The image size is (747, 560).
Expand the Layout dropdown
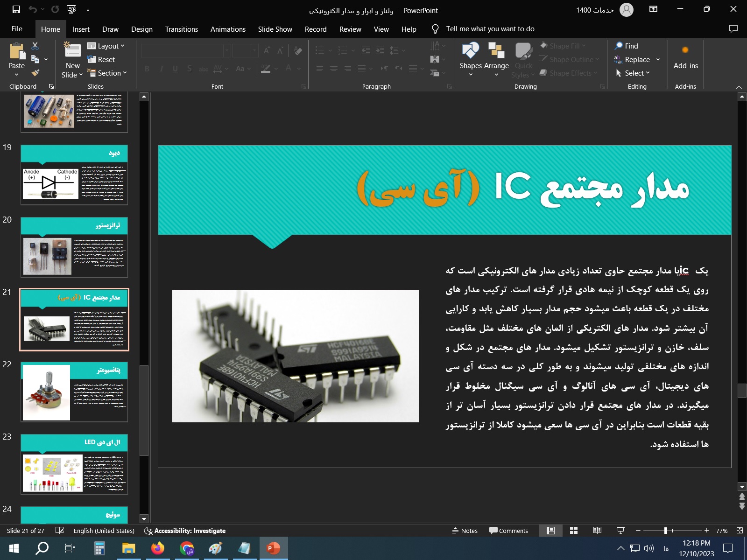click(106, 46)
